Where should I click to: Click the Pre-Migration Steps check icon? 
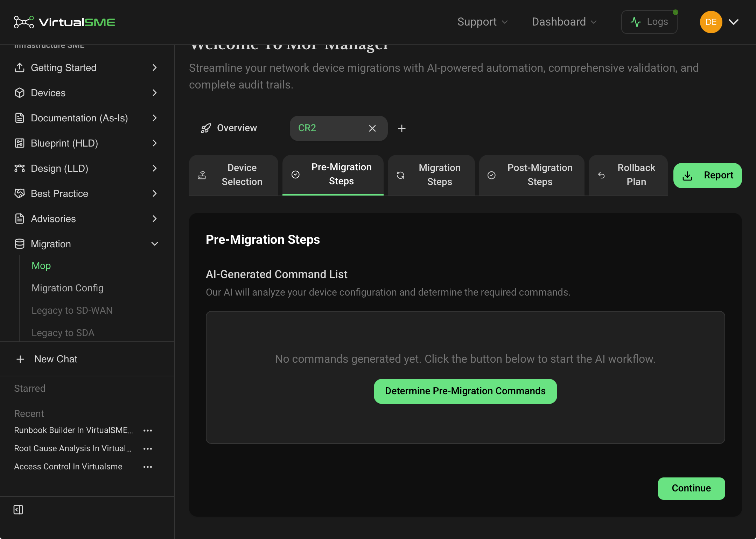tap(296, 175)
